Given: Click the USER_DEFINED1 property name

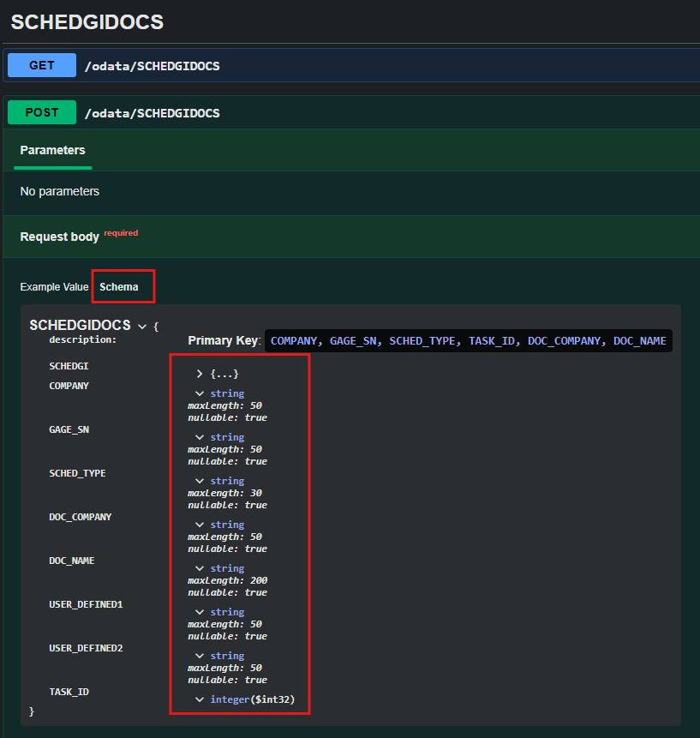Looking at the screenshot, I should (86, 605).
